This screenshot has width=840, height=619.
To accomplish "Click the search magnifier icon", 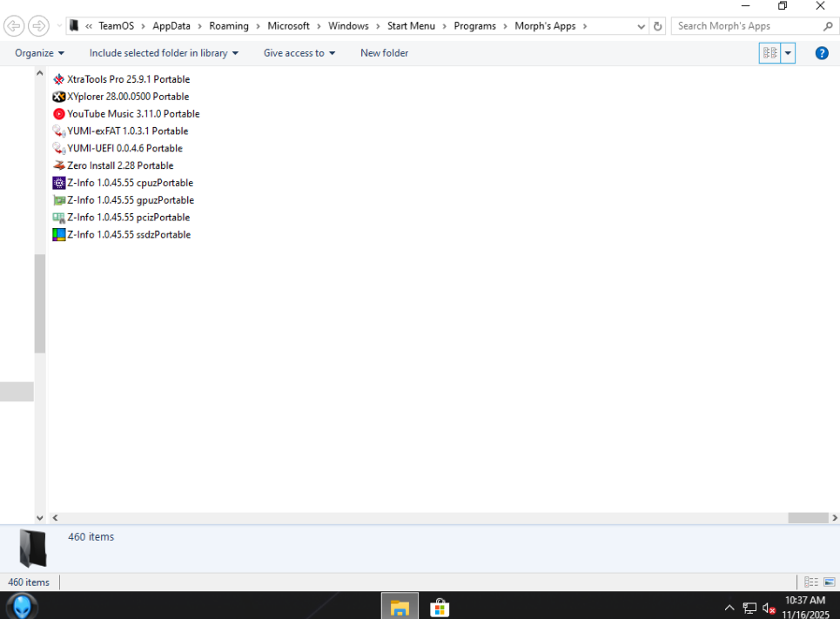I will [x=828, y=26].
